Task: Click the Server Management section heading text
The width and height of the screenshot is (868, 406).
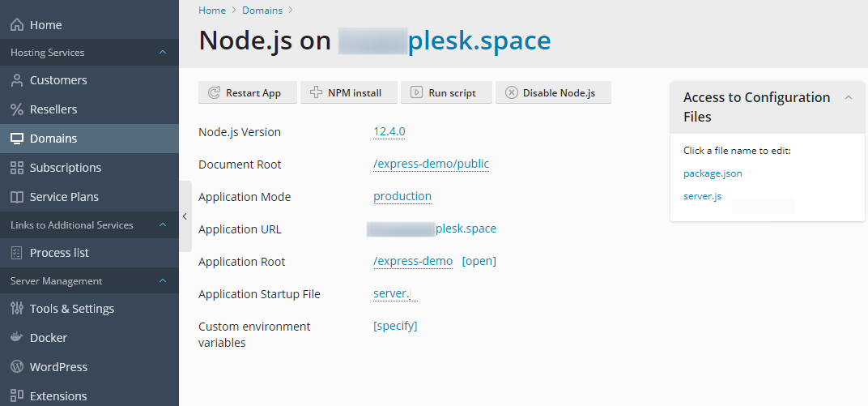Action: click(x=57, y=281)
